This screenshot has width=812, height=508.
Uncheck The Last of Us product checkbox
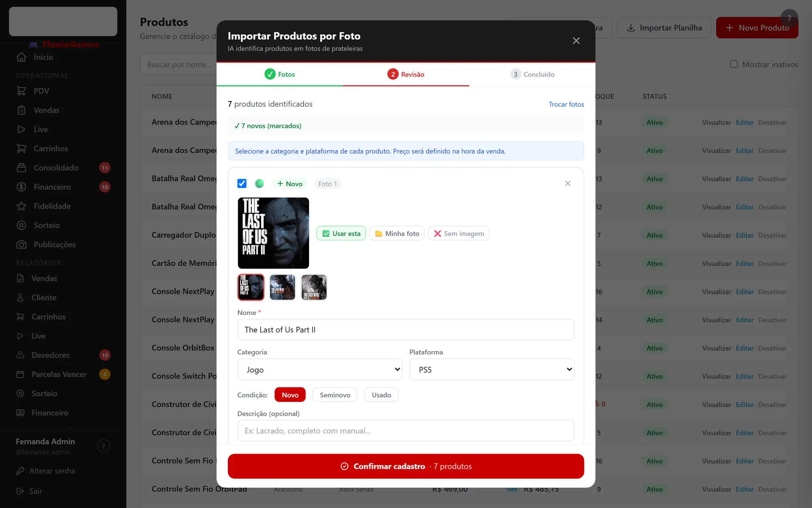(242, 184)
